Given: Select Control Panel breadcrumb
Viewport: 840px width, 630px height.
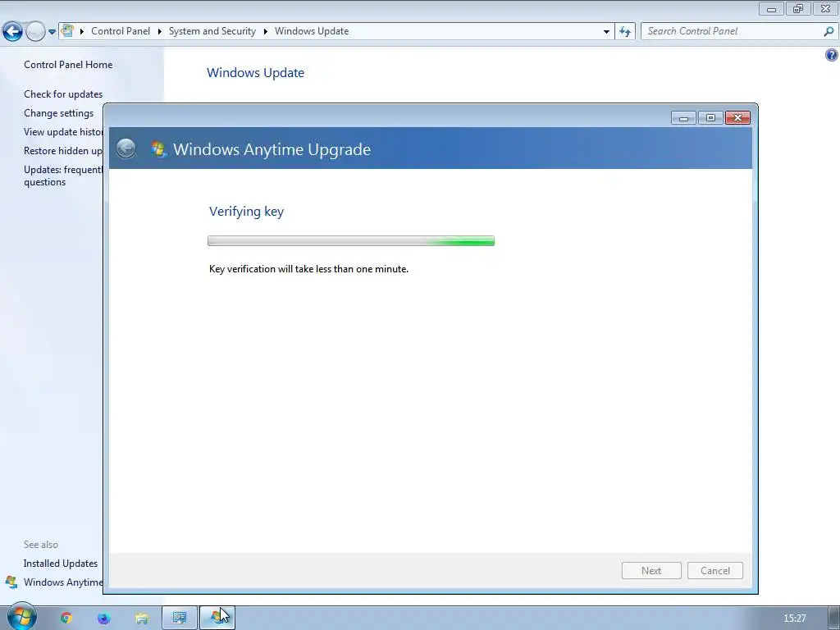Looking at the screenshot, I should [x=121, y=31].
